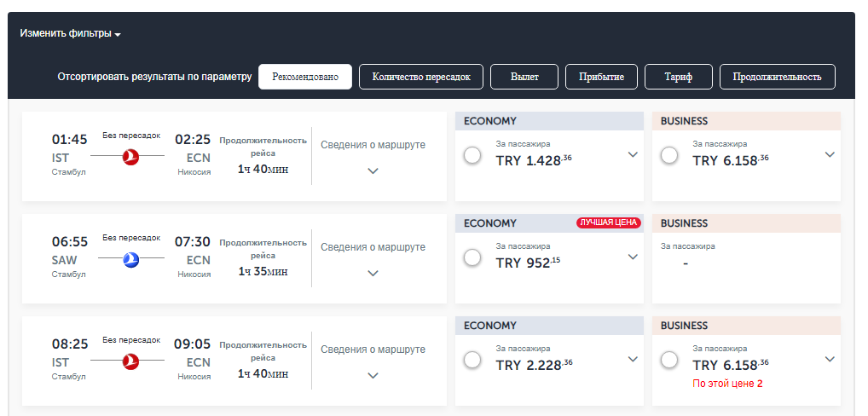Click AnadoluJet logo on 06:55 flight
The height and width of the screenshot is (416, 868).
[x=130, y=259]
